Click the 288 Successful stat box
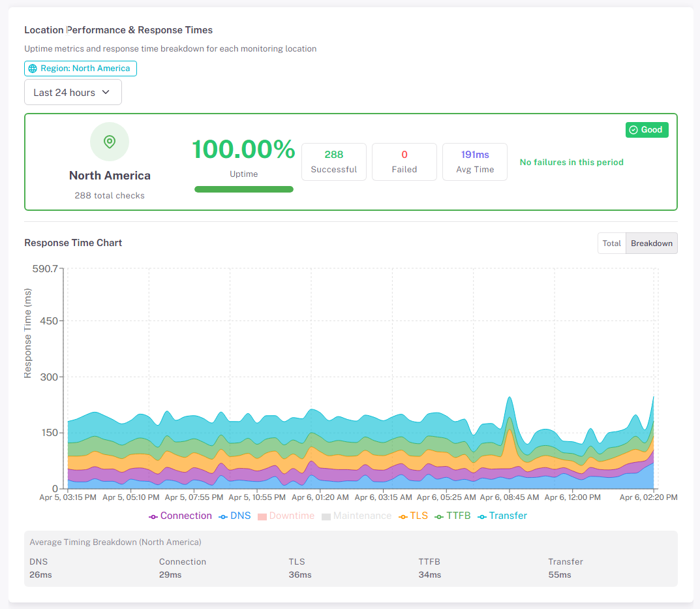The image size is (700, 609). click(x=333, y=161)
